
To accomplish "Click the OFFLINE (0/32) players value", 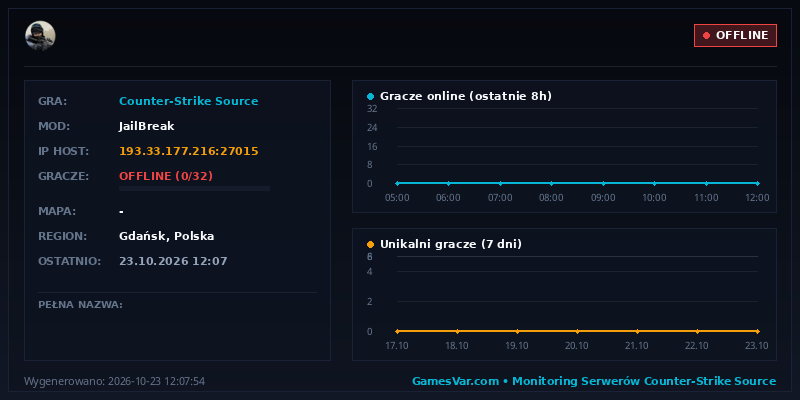I will click(166, 176).
